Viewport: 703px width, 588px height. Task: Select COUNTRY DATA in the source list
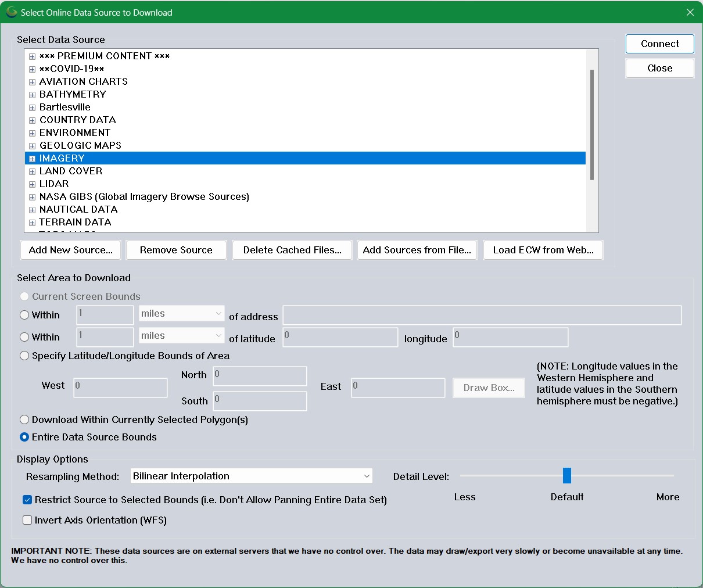pos(78,120)
